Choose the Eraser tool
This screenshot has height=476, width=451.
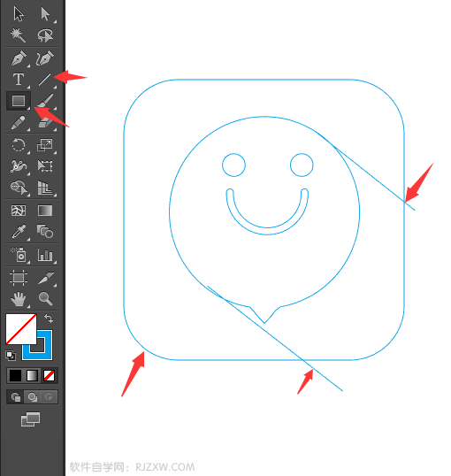[45, 123]
